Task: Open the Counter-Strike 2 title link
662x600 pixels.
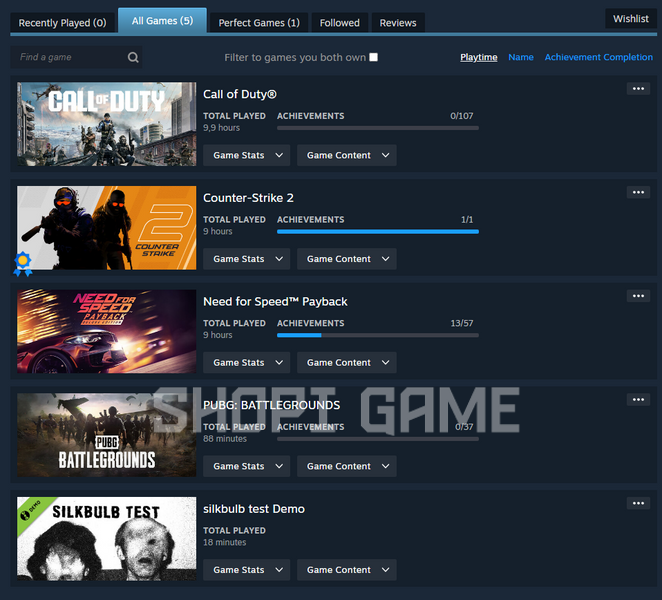Action: (248, 198)
